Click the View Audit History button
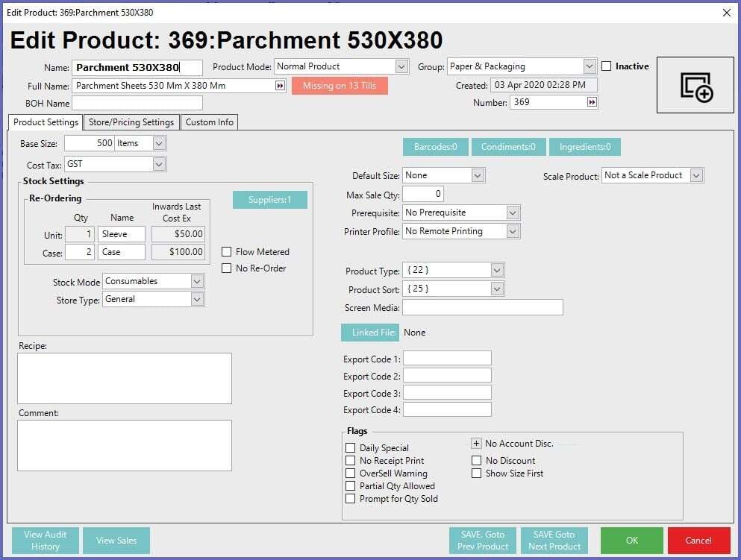The width and height of the screenshot is (741, 560). [45, 541]
